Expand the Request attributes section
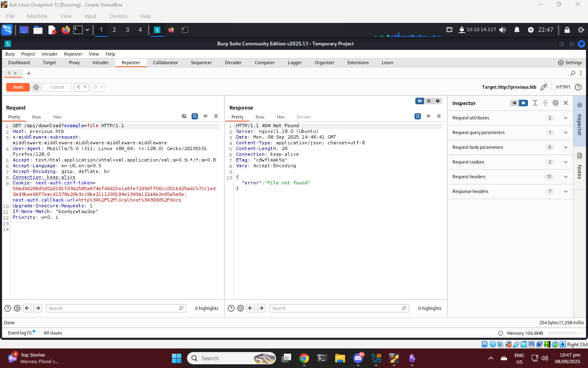 (566, 118)
